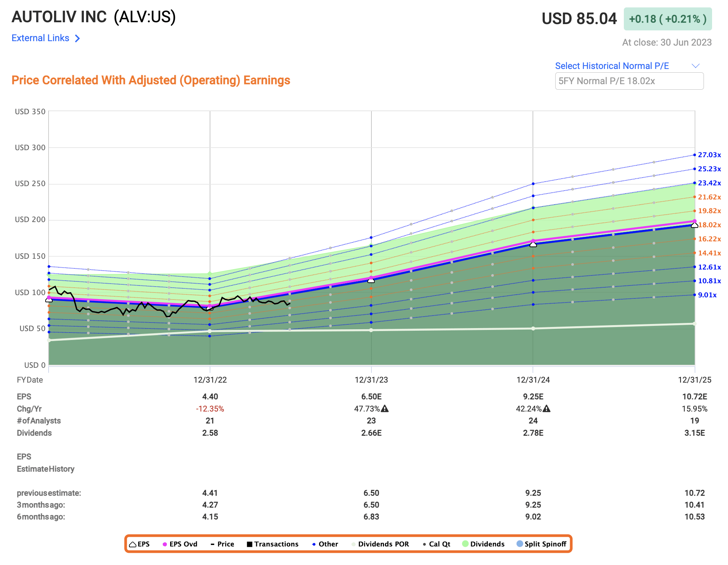Click the # of Analysts row label
Image resolution: width=728 pixels, height=565 pixels.
[x=39, y=421]
